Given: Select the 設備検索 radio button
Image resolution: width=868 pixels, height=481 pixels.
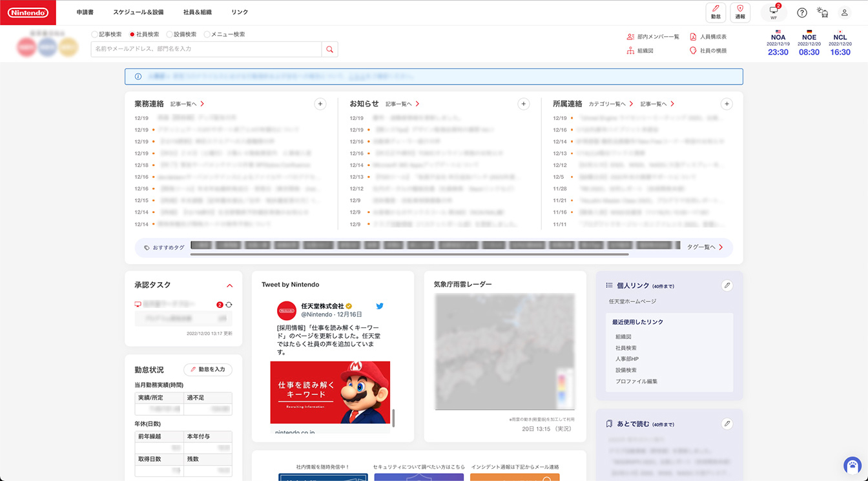Looking at the screenshot, I should pos(170,34).
